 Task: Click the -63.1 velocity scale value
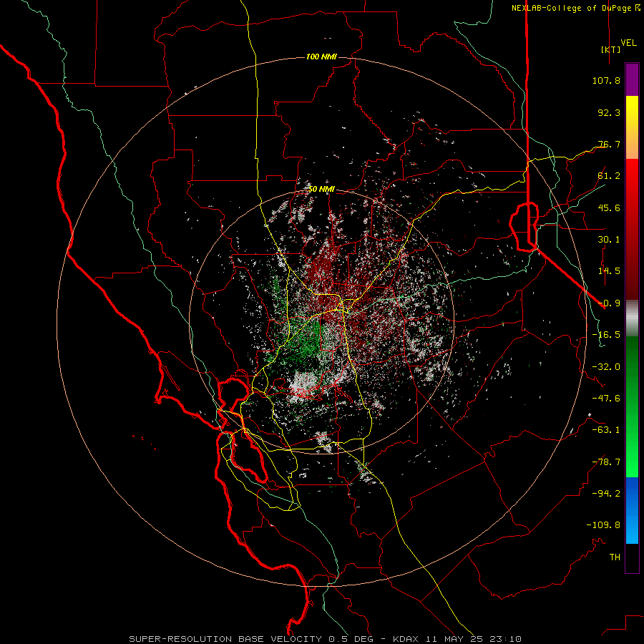[606, 430]
